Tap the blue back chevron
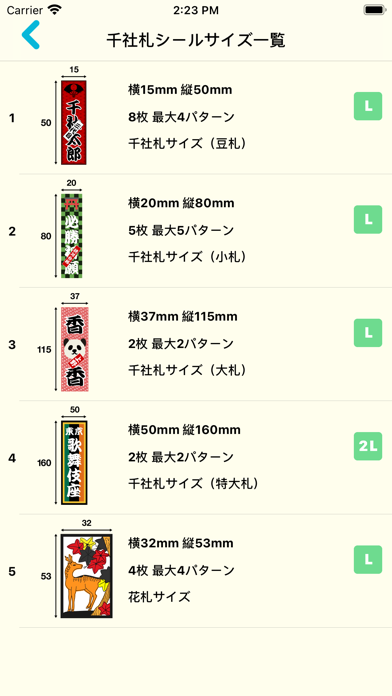Image resolution: width=392 pixels, height=696 pixels. click(31, 35)
